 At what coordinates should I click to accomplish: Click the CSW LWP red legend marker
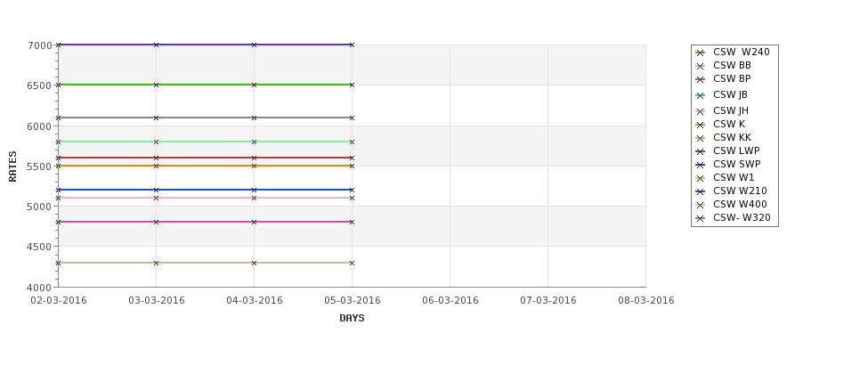pyautogui.click(x=700, y=151)
